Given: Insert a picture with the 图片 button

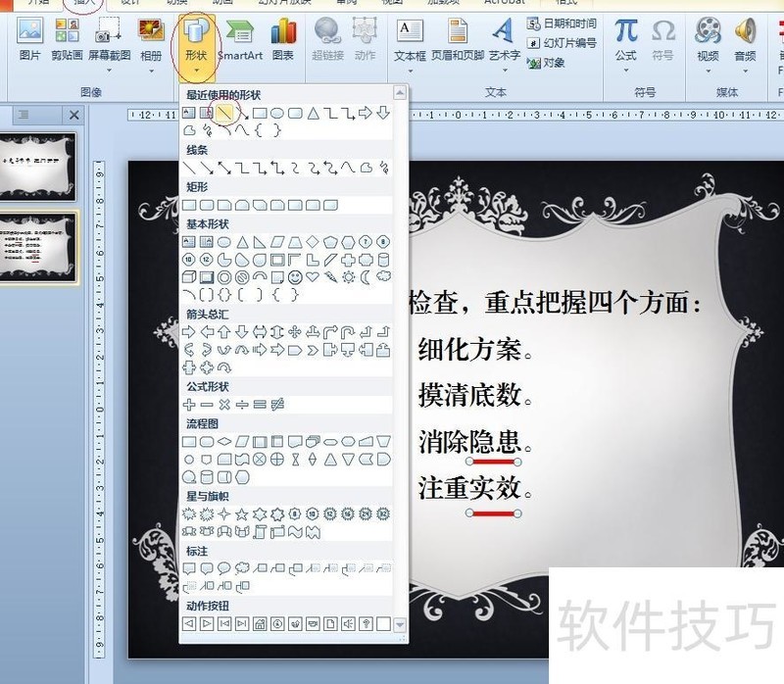Looking at the screenshot, I should (29, 39).
